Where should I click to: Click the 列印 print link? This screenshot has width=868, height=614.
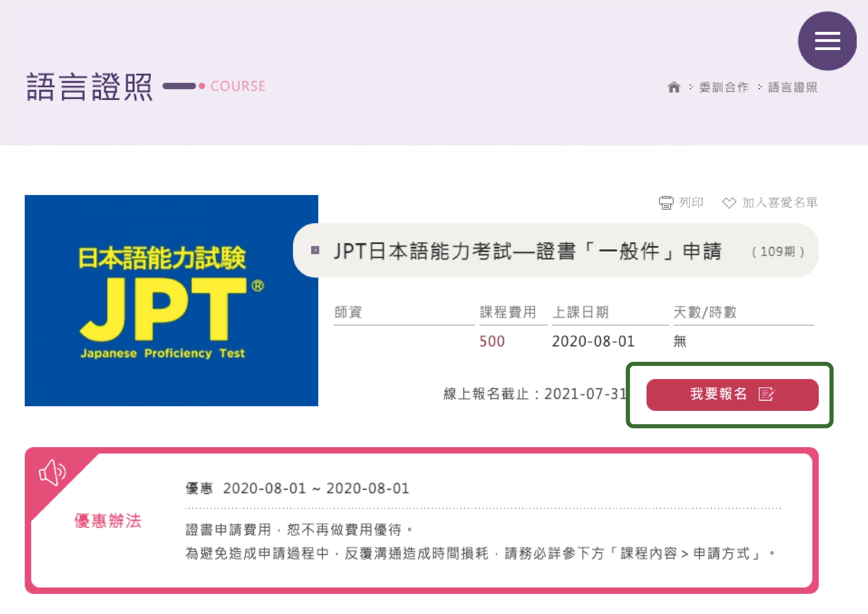coord(691,203)
